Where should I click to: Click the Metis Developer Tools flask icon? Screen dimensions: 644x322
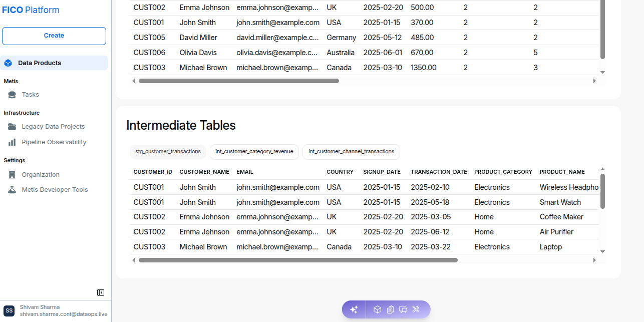[12, 190]
